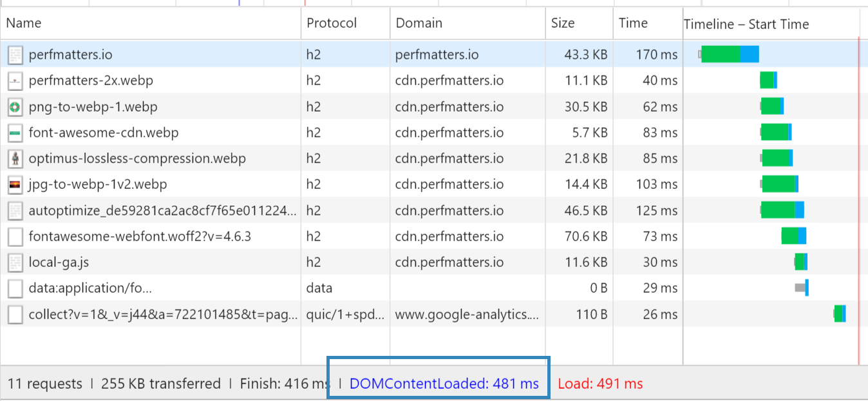
Task: Click the png-to-webp-1.webp thumbnail icon
Action: 15,106
